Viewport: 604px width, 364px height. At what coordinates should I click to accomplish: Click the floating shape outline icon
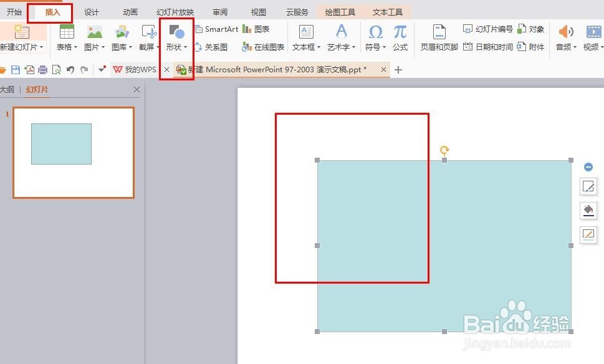pos(588,234)
